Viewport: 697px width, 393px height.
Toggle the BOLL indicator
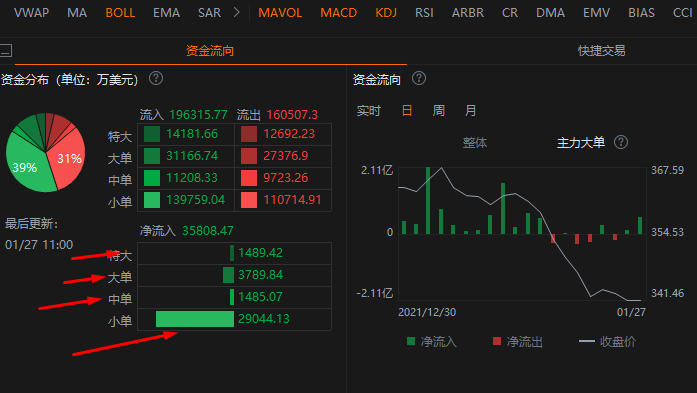120,13
